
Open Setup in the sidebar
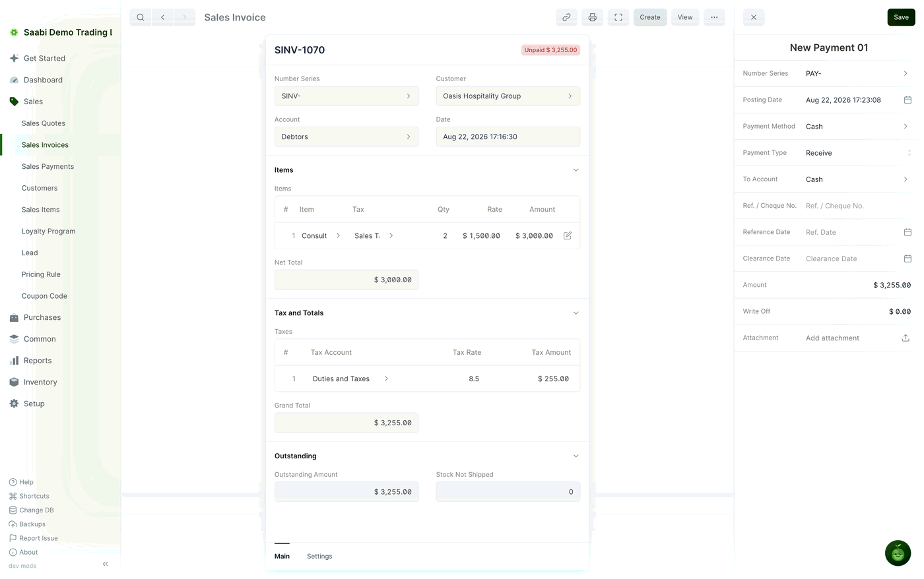[34, 404]
